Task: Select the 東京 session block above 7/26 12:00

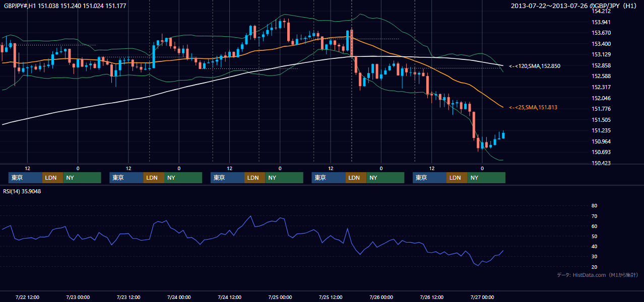Action: click(430, 178)
